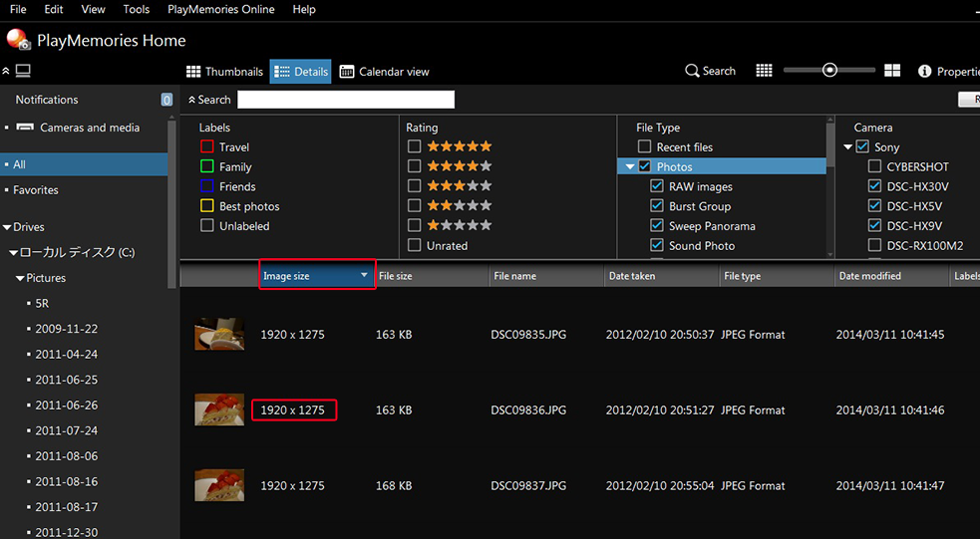Click the Calendar view icon

[x=346, y=71]
